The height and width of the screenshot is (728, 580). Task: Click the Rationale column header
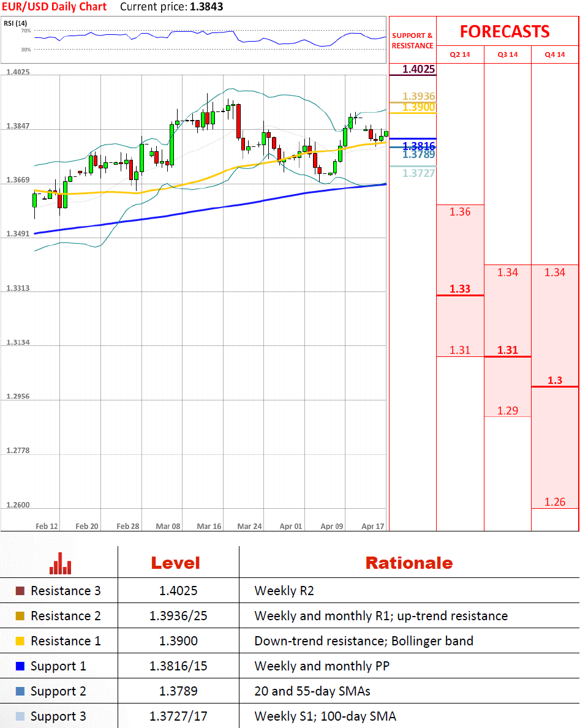click(x=409, y=563)
